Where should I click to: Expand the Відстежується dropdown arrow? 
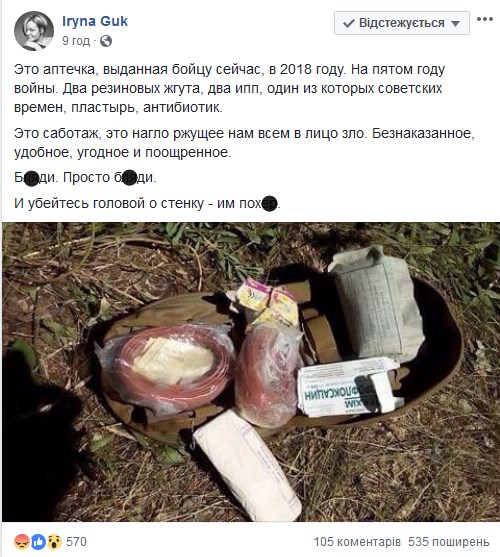(x=455, y=24)
